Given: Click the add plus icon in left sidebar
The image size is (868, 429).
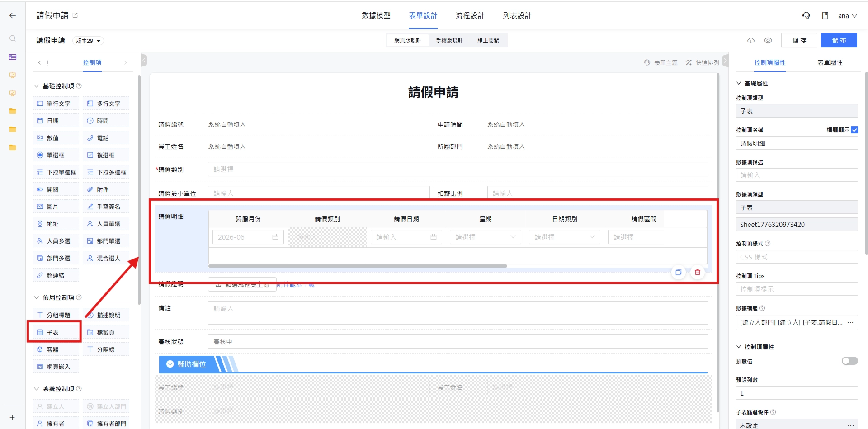Looking at the screenshot, I should point(12,417).
